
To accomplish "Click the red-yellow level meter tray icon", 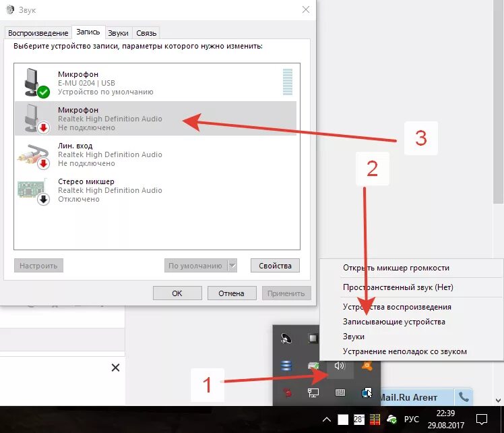I will pyautogui.click(x=375, y=420).
